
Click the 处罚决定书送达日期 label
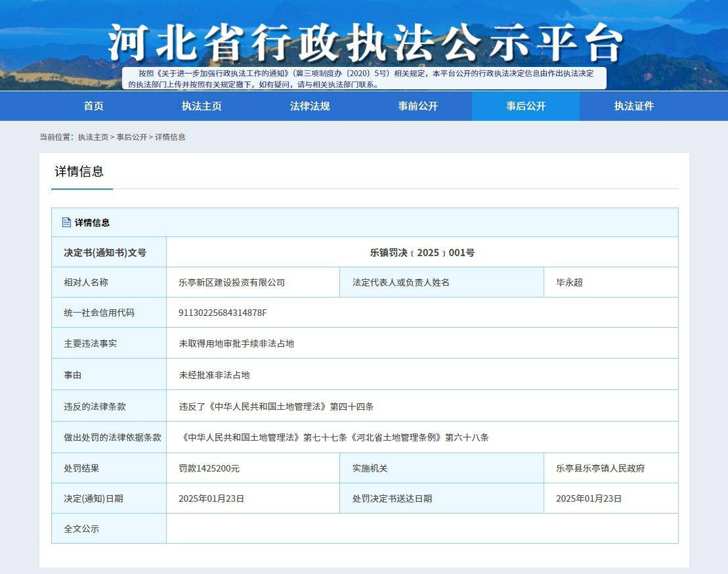point(392,498)
